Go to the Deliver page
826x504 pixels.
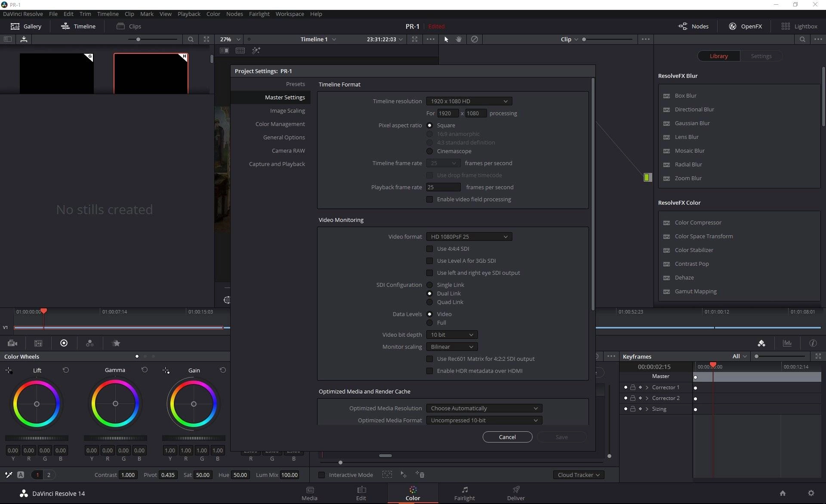point(516,493)
